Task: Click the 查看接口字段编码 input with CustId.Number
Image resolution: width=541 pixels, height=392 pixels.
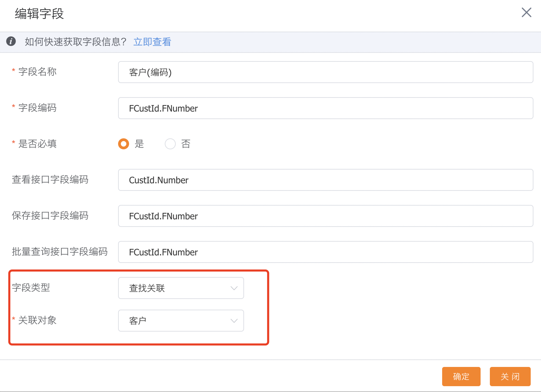Action: coord(325,180)
